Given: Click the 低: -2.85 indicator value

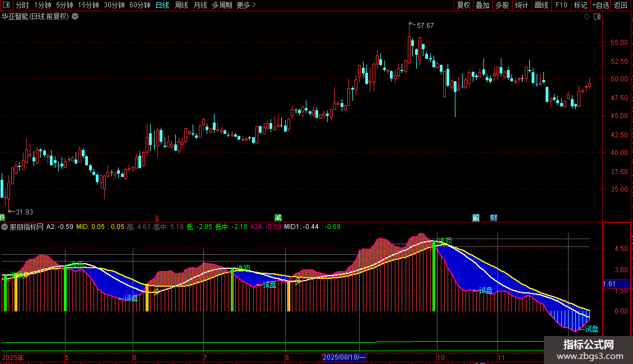Looking at the screenshot, I should point(199,227).
